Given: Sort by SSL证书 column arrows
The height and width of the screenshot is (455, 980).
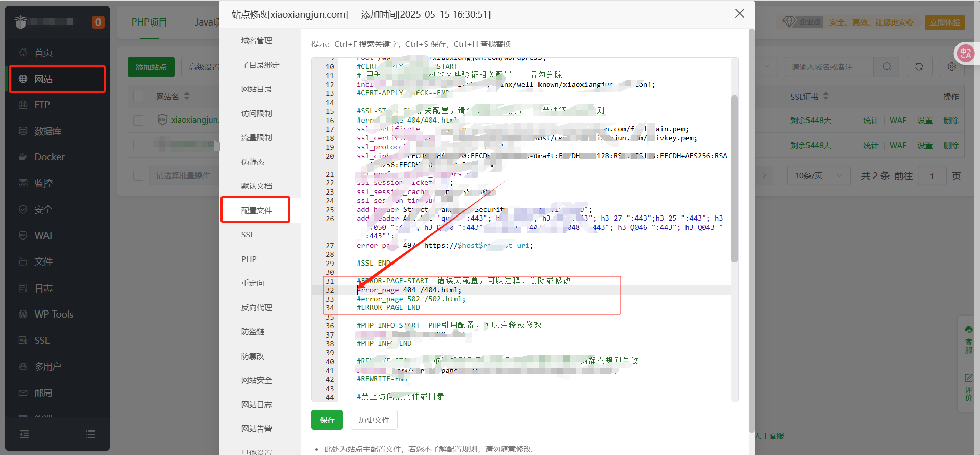Looking at the screenshot, I should click(x=826, y=97).
